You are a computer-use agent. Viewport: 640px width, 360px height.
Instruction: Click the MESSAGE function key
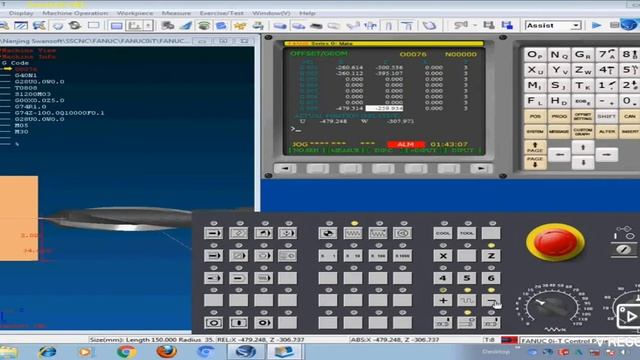click(559, 131)
